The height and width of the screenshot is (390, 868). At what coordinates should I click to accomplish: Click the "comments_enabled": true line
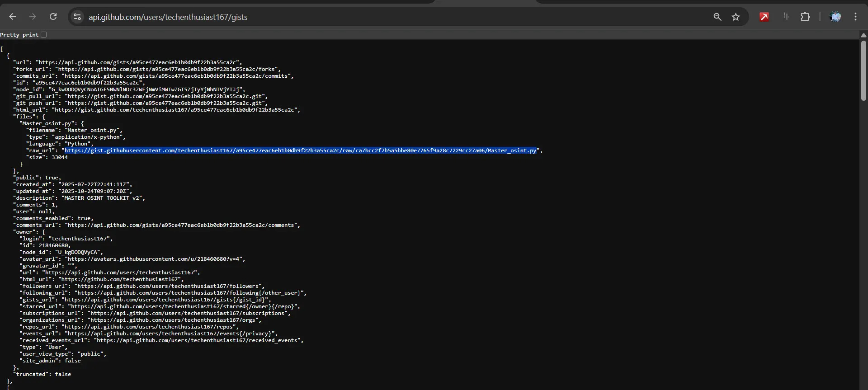53,218
